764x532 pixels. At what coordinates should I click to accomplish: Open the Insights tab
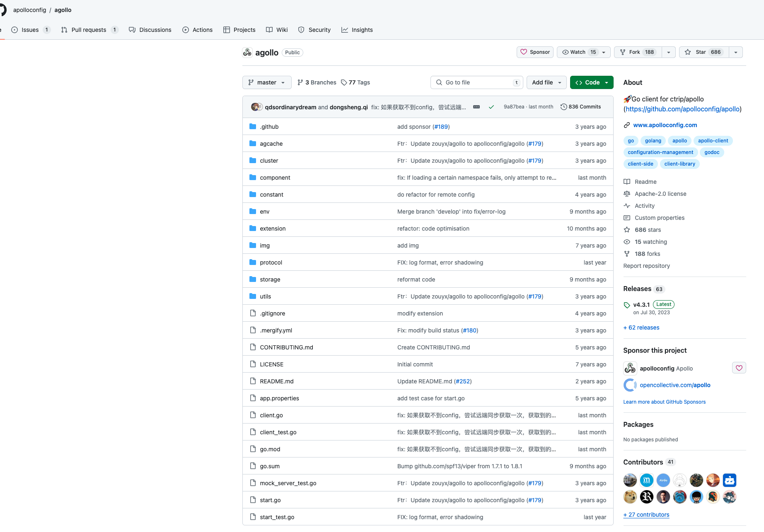click(x=357, y=30)
